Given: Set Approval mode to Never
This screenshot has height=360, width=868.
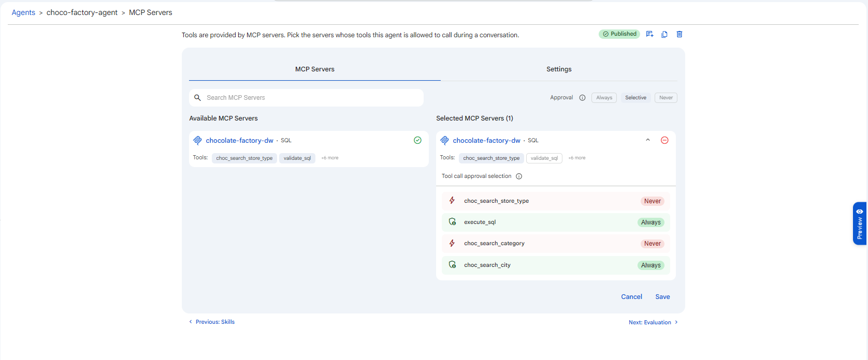Looking at the screenshot, I should coord(666,98).
